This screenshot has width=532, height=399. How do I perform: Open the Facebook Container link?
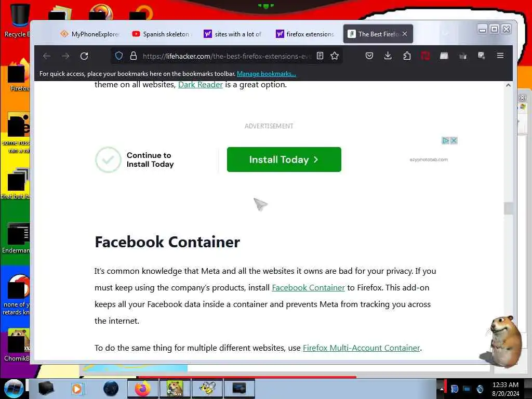pyautogui.click(x=309, y=288)
